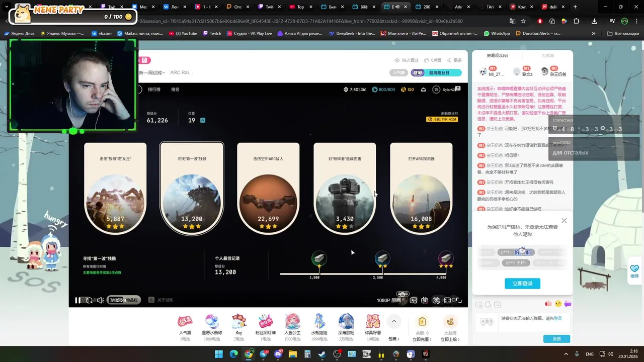644x362 pixels.
Task: Click the 更多 more options button
Action: (x=454, y=60)
